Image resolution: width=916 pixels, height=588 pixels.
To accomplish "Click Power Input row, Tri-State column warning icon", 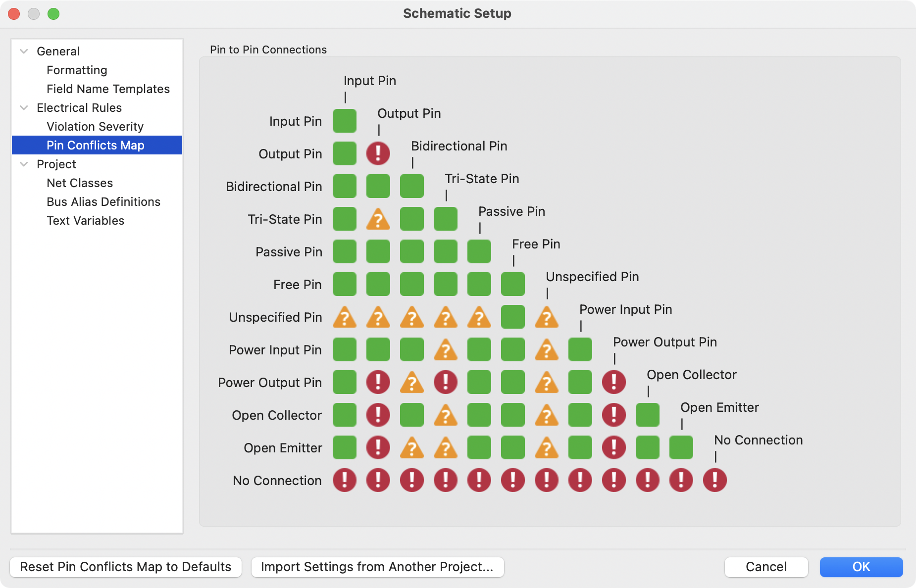I will coord(445,349).
